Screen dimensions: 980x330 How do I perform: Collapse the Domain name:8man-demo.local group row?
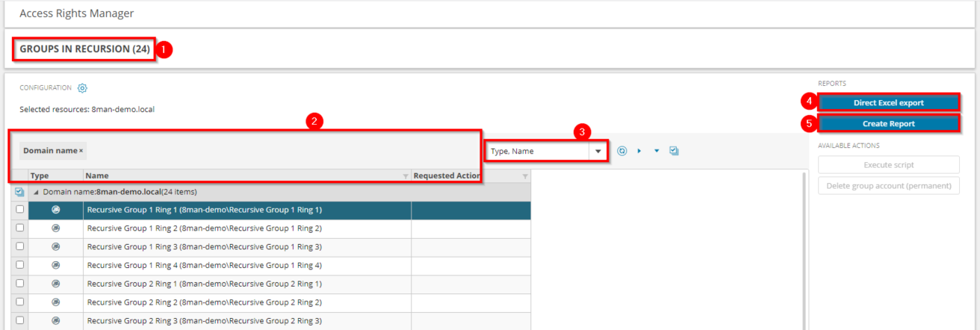36,192
